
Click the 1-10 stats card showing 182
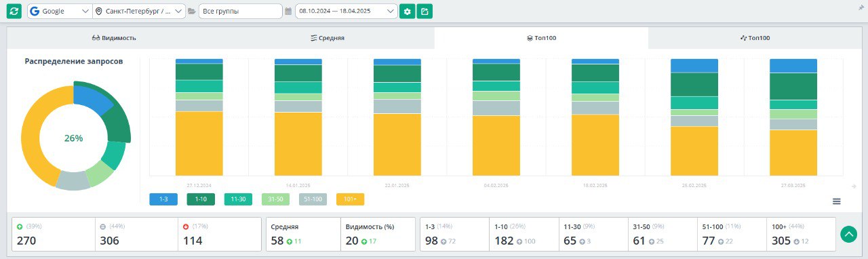point(524,235)
